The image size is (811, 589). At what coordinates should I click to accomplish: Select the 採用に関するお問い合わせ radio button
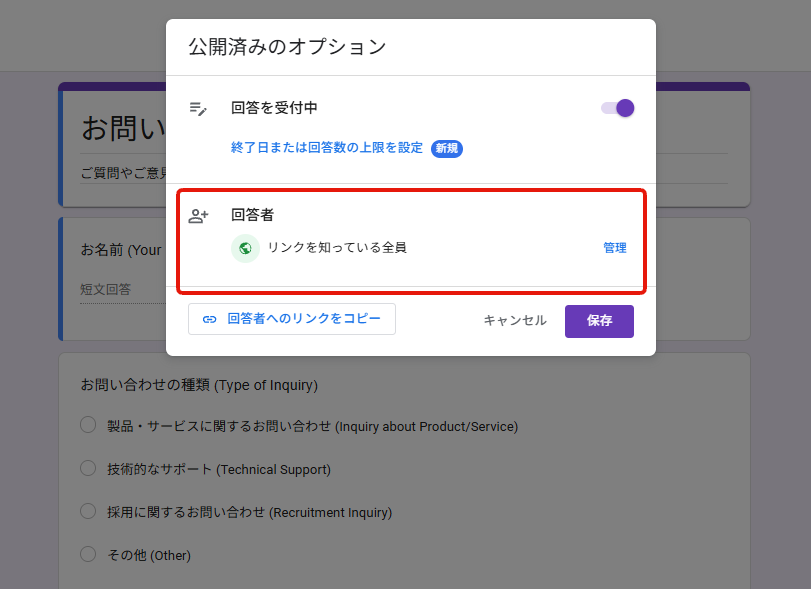pos(88,511)
